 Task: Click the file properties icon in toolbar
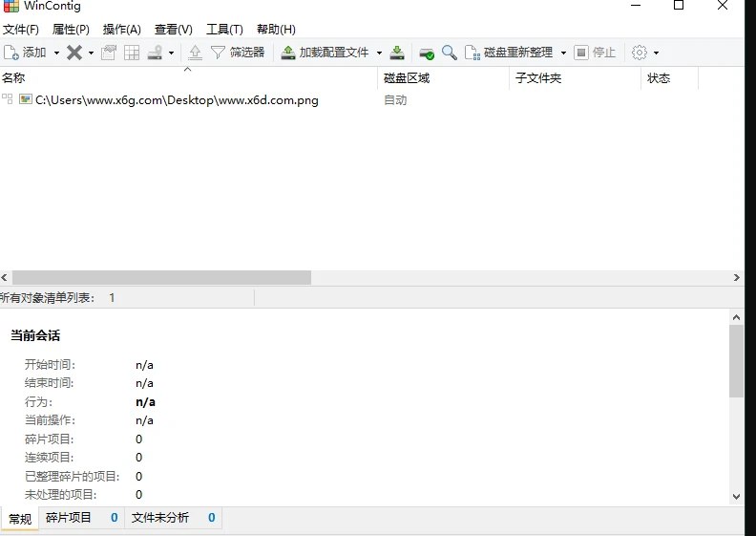[x=109, y=53]
